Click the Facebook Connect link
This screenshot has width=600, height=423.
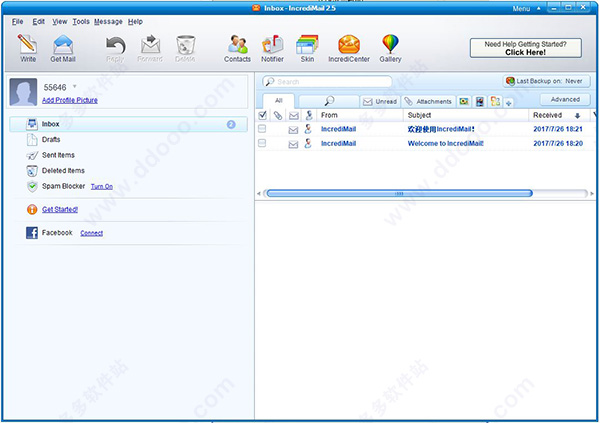91,233
